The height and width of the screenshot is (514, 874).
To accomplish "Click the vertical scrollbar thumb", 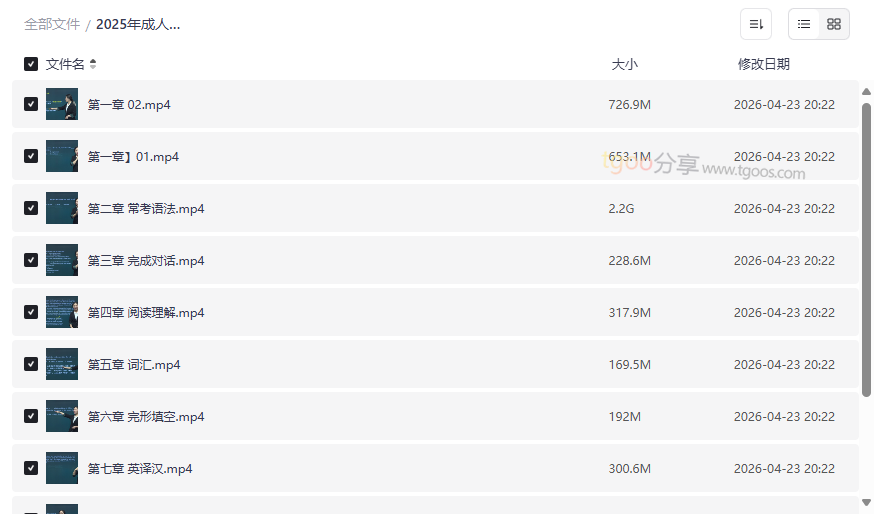I will tap(866, 250).
